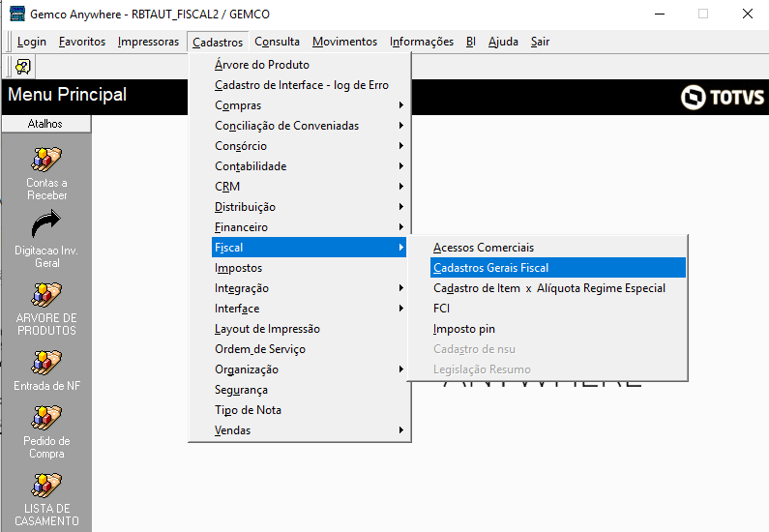Select FCI in the Fiscal submenu
The width and height of the screenshot is (769, 532).
[x=558, y=309]
